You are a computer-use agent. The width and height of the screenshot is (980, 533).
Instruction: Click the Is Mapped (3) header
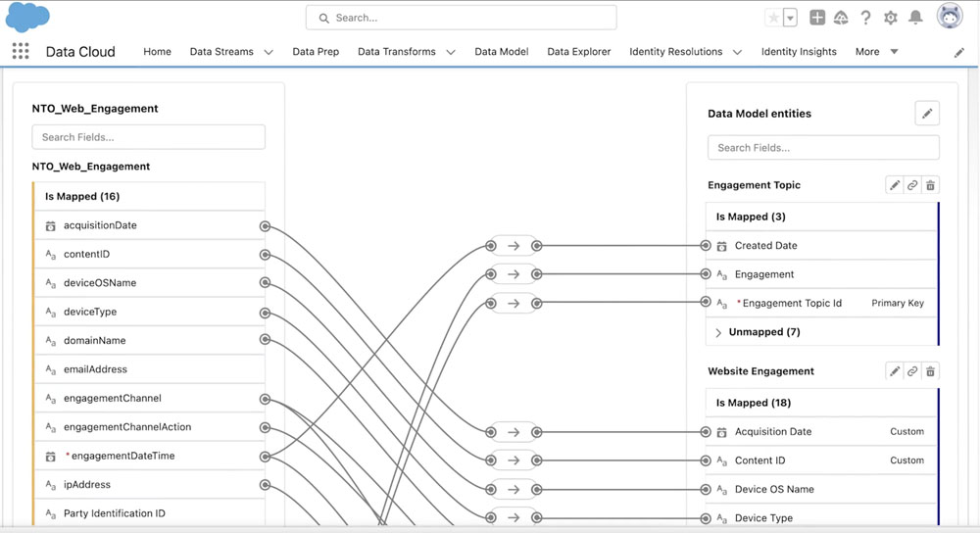tap(822, 217)
